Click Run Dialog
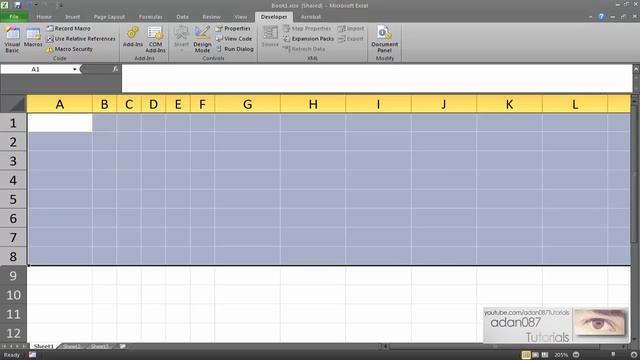 pos(235,49)
